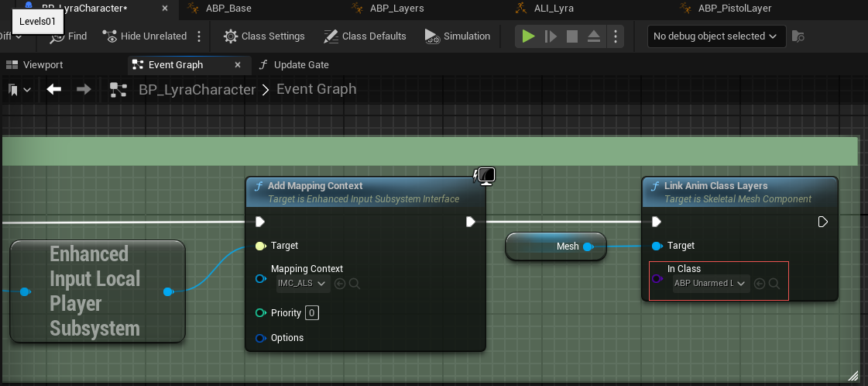This screenshot has width=868, height=386.
Task: Click the Priority pin
Action: 260,313
